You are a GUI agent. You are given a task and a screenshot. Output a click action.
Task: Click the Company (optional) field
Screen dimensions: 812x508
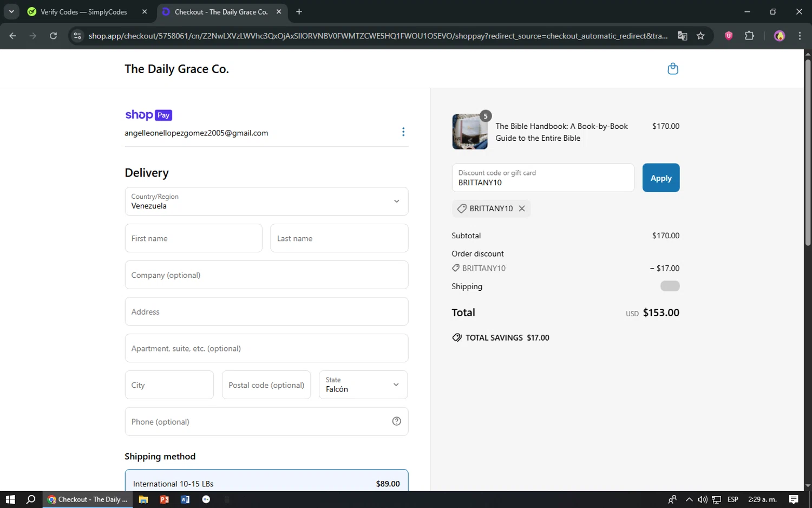tap(266, 275)
